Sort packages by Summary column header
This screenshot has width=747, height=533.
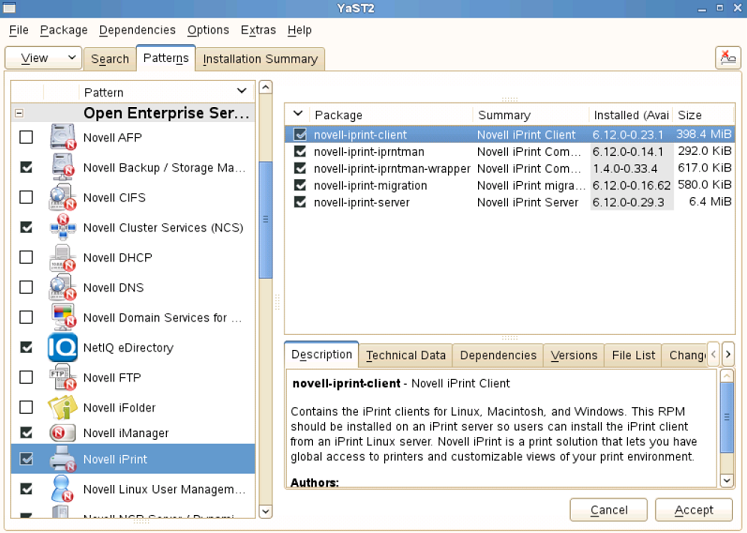tap(531, 115)
